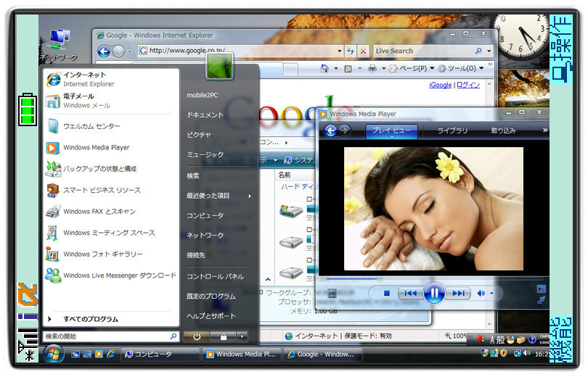Open 接続先 from Start menu

coord(196,255)
